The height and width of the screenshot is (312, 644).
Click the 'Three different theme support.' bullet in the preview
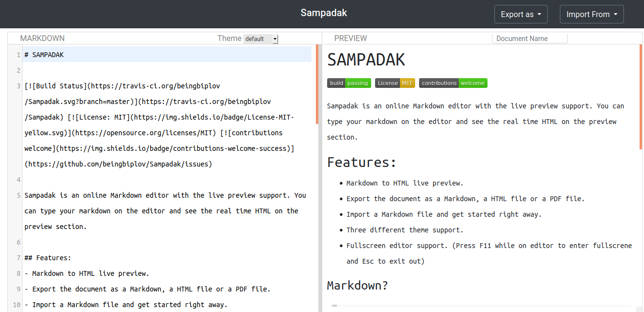coord(405,230)
